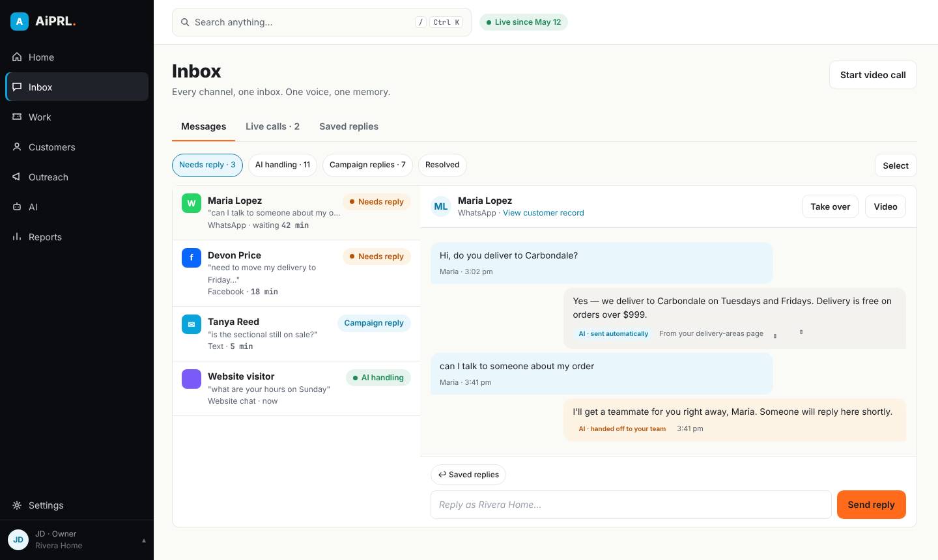Click the magnifier icon in the search bar
938x560 pixels.
click(185, 22)
